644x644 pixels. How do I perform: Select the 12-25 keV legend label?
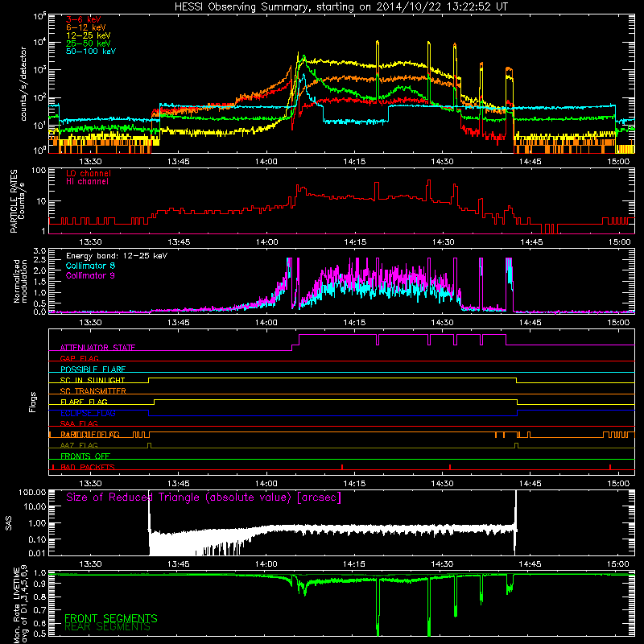click(x=89, y=35)
